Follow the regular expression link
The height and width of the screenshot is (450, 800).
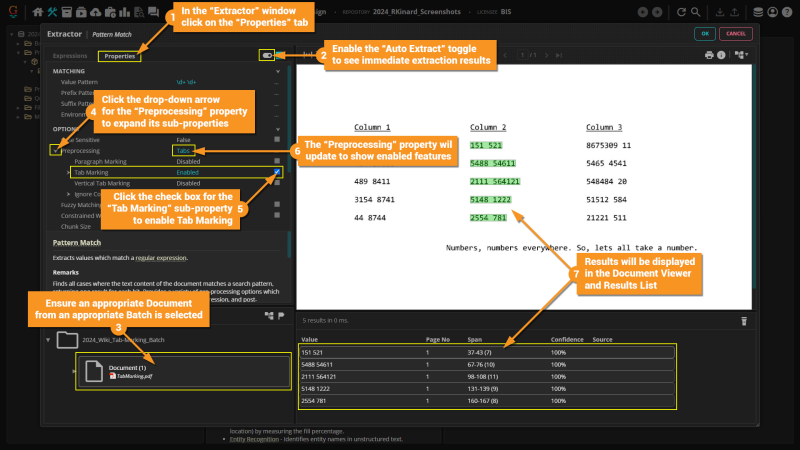(x=161, y=258)
